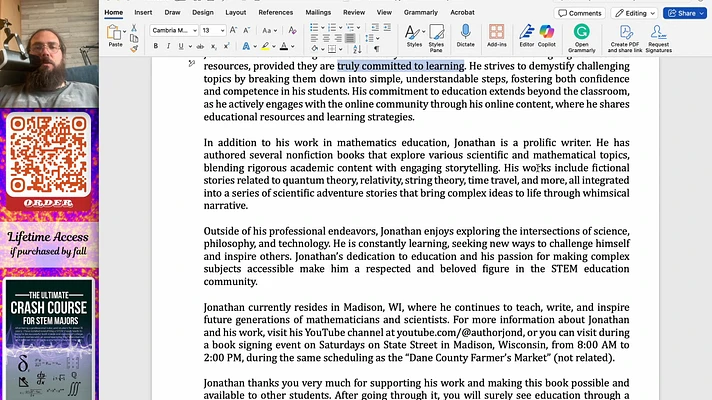Image resolution: width=712 pixels, height=400 pixels.
Task: Click Open Grammarly icon
Action: pos(582,38)
